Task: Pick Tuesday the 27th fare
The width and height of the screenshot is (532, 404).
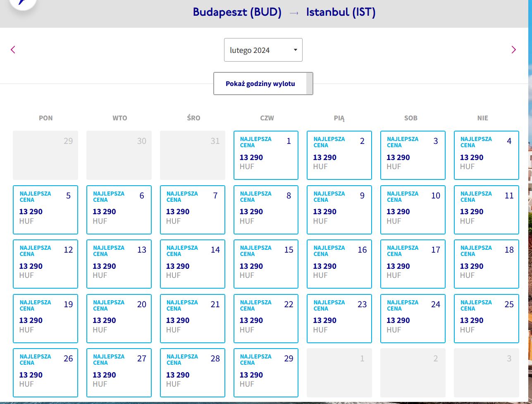Action: tap(119, 373)
